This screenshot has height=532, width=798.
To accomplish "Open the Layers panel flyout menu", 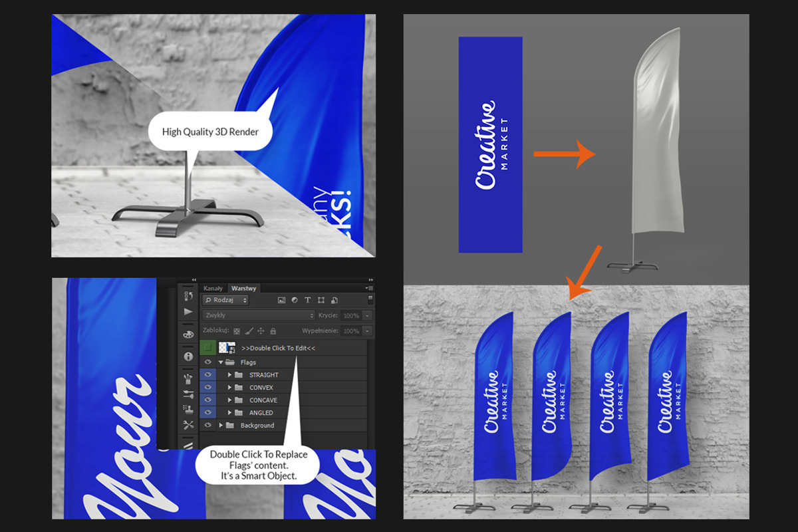I will click(370, 288).
